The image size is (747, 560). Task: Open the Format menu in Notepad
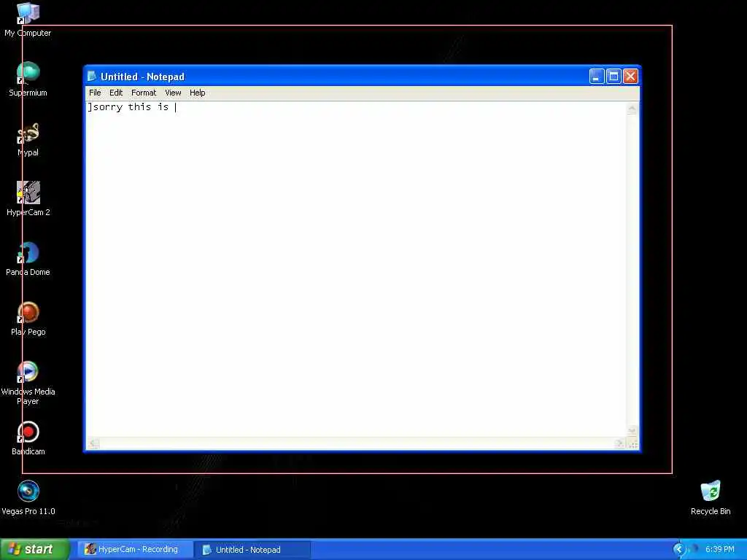(144, 93)
